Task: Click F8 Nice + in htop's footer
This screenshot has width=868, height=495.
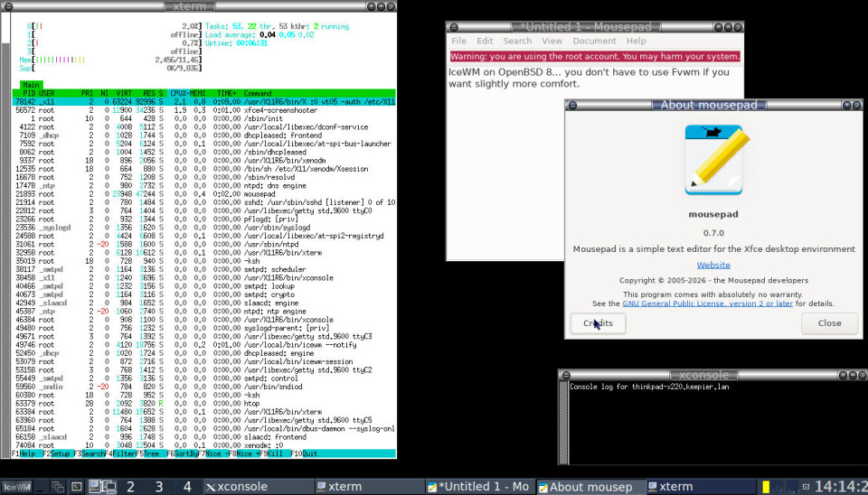Action: pyautogui.click(x=244, y=453)
